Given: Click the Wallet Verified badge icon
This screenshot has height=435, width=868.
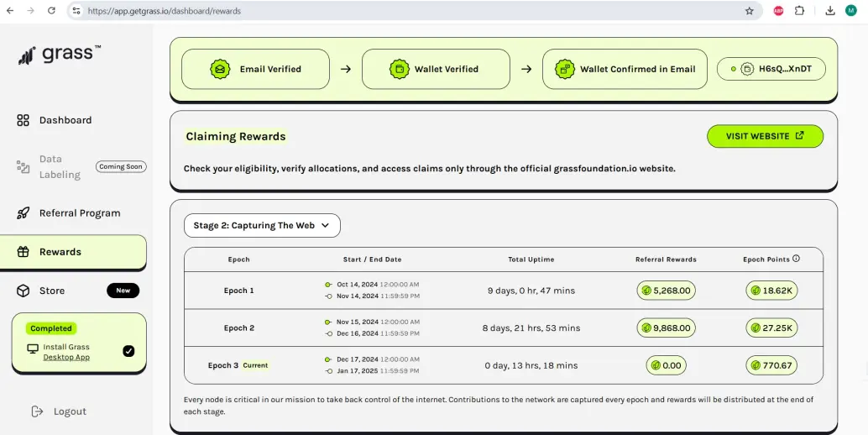Looking at the screenshot, I should 399,69.
